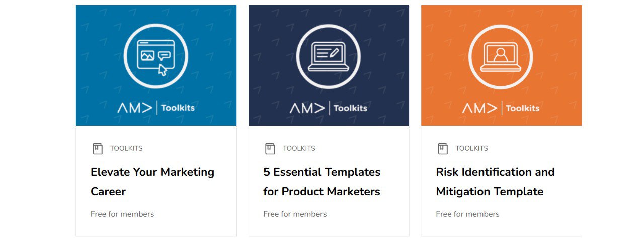Click TOOLKITS label above Risk Identification title

pyautogui.click(x=471, y=148)
